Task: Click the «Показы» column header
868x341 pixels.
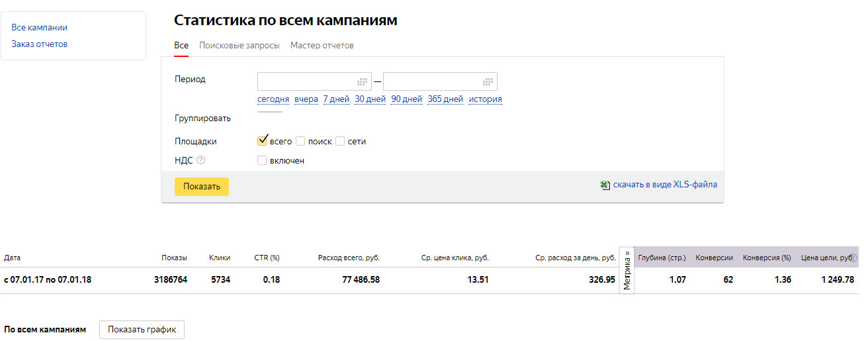Action: tap(174, 258)
